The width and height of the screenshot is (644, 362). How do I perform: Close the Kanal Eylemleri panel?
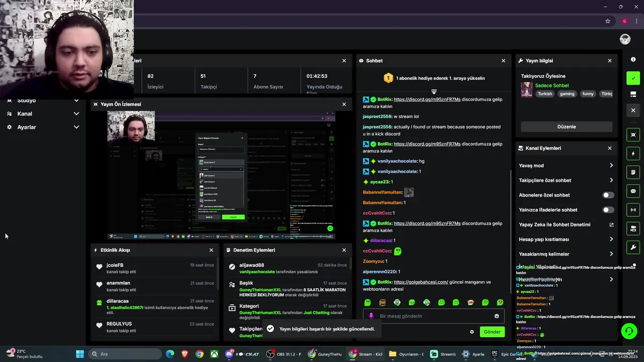(x=610, y=148)
